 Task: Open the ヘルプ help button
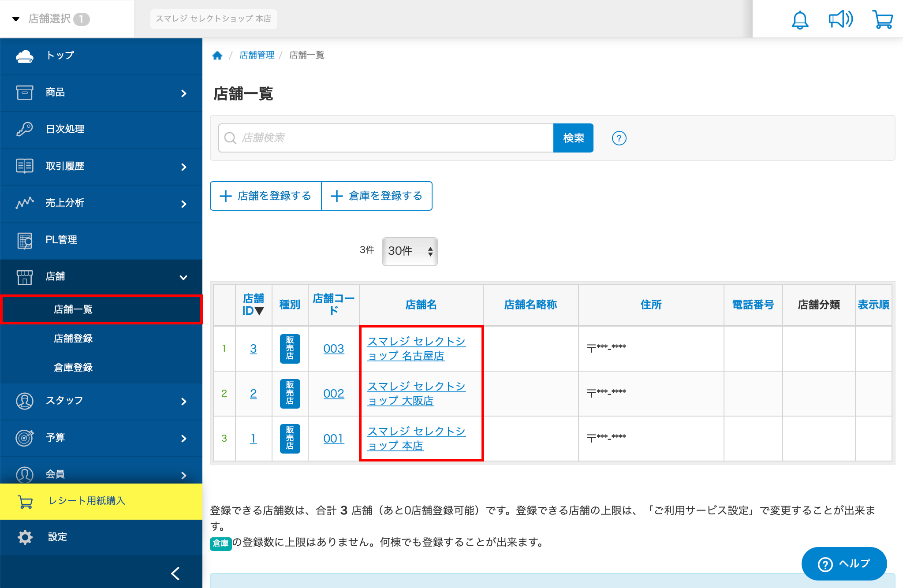[x=844, y=564]
